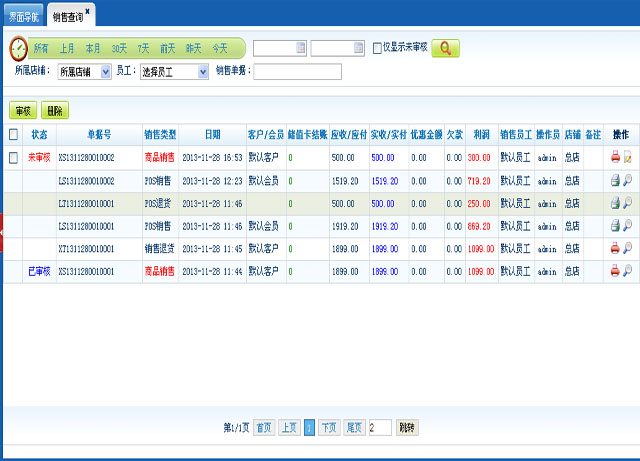Switch to the 界面导航 tab
Image resolution: width=640 pixels, height=461 pixels.
[x=22, y=17]
